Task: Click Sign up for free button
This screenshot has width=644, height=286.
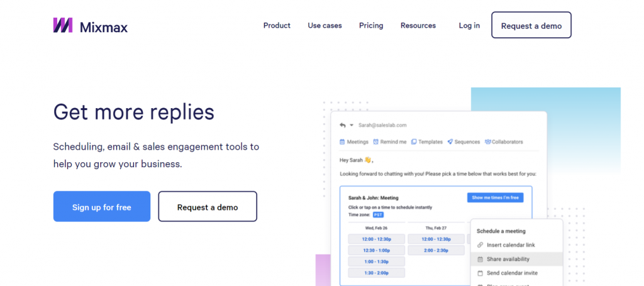Action: 102,206
